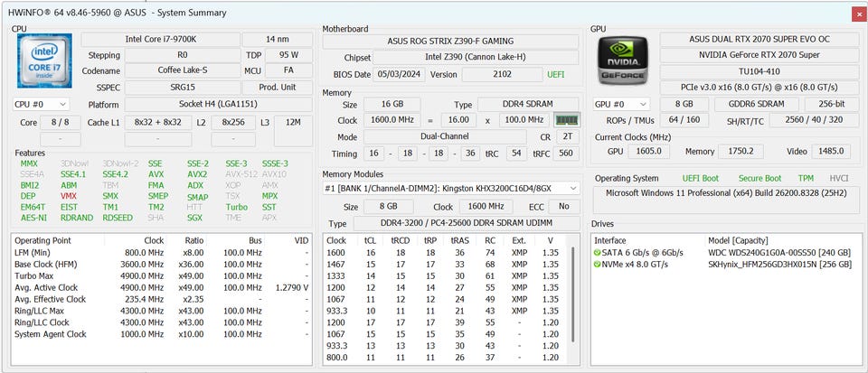
Task: Open the CPU #0 selector dropdown
Action: 41,104
